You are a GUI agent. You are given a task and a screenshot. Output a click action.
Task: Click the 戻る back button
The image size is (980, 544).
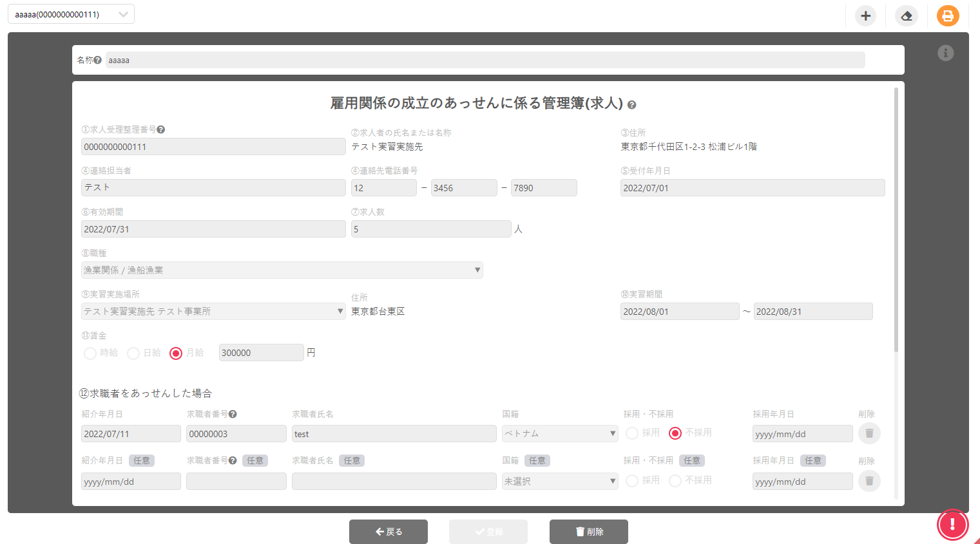[x=388, y=532]
